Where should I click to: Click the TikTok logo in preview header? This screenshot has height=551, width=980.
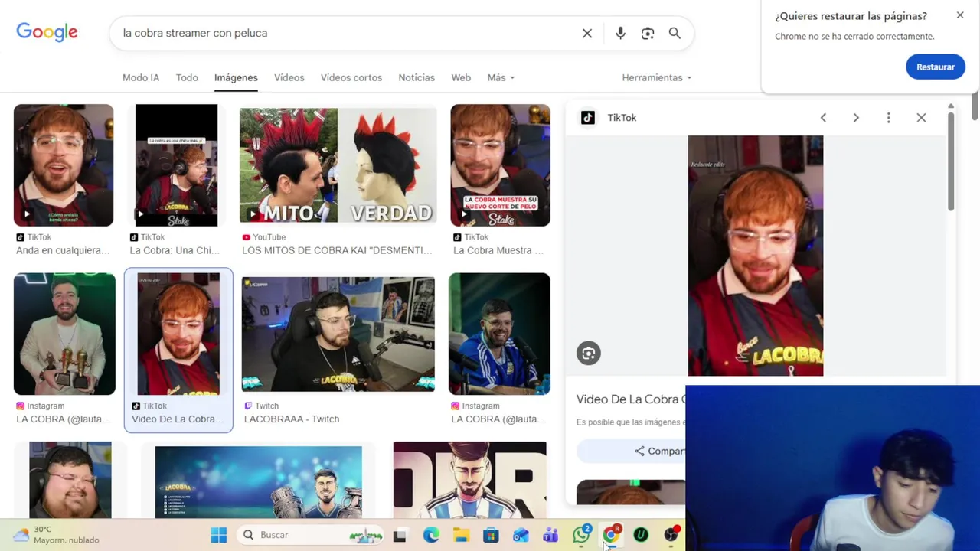coord(587,118)
